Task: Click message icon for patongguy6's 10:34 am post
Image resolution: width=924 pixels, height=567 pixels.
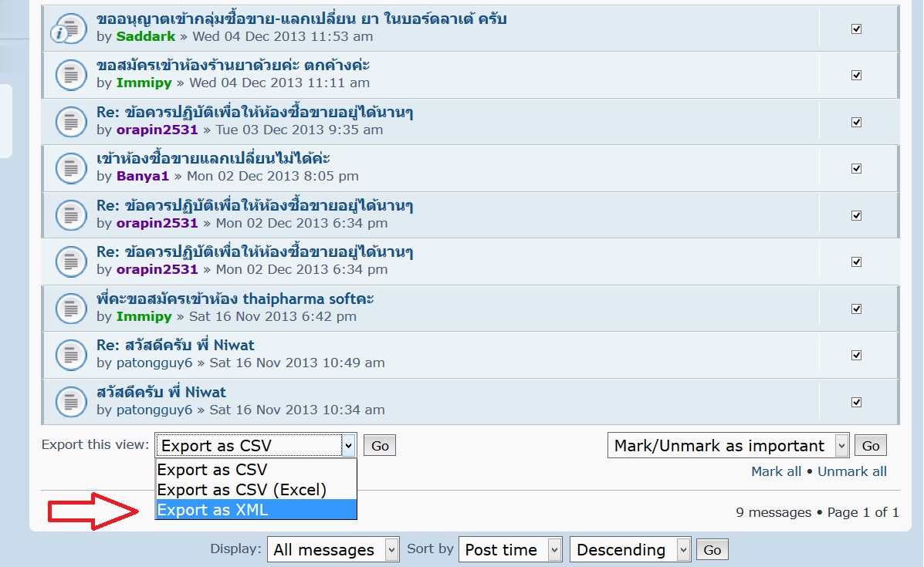Action: pyautogui.click(x=70, y=402)
